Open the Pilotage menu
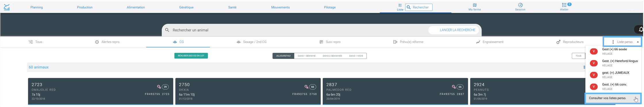644x107 pixels. point(330,7)
